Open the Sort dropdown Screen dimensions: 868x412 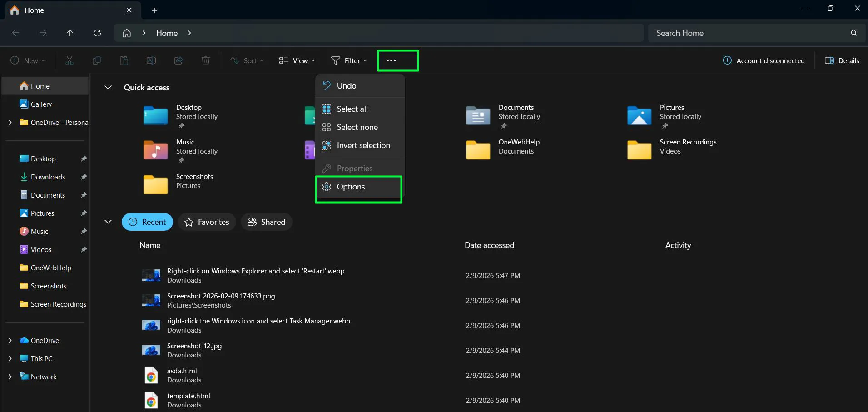247,60
